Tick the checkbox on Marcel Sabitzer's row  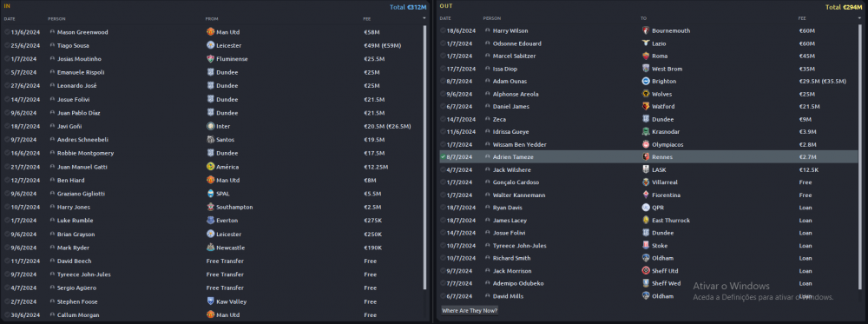coord(443,56)
